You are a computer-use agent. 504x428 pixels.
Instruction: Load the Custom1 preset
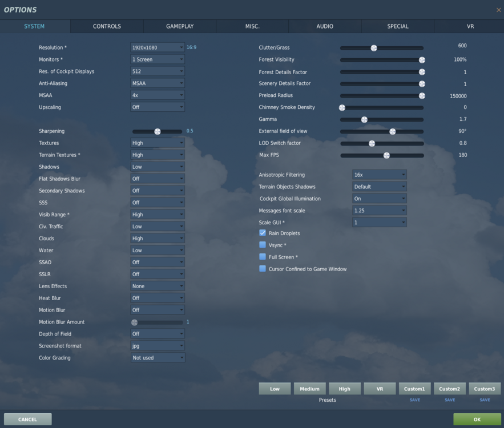click(x=414, y=389)
